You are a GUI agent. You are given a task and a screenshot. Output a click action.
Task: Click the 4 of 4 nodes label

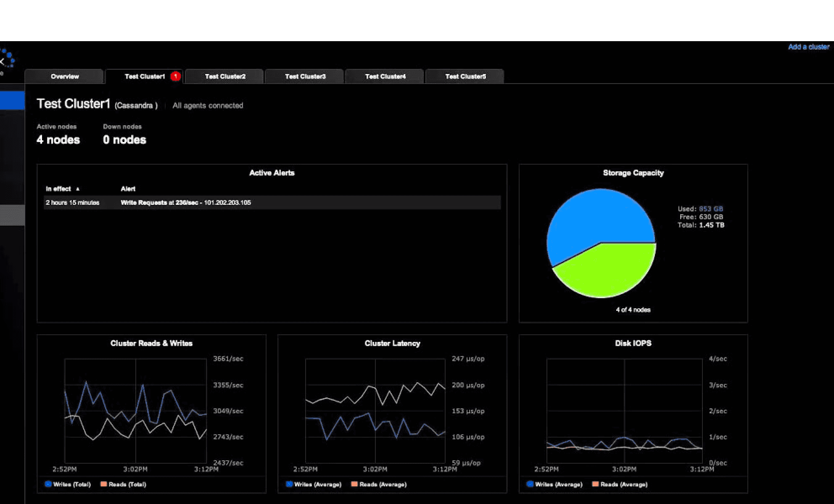633,310
